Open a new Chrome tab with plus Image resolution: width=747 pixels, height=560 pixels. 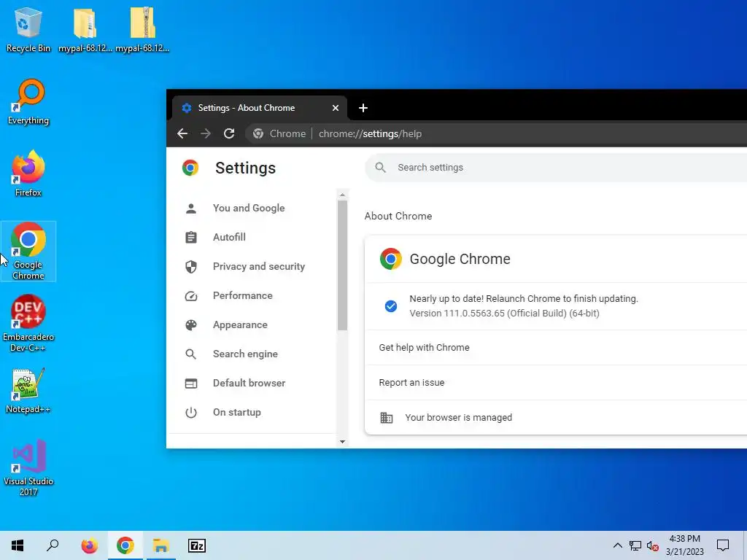pyautogui.click(x=363, y=108)
